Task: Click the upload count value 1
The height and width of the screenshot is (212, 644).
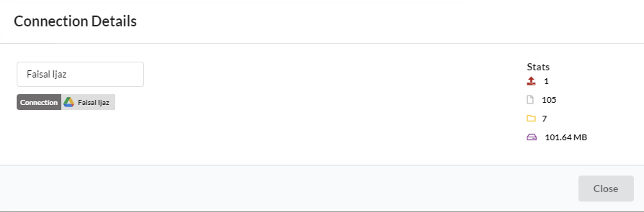Action: 546,81
